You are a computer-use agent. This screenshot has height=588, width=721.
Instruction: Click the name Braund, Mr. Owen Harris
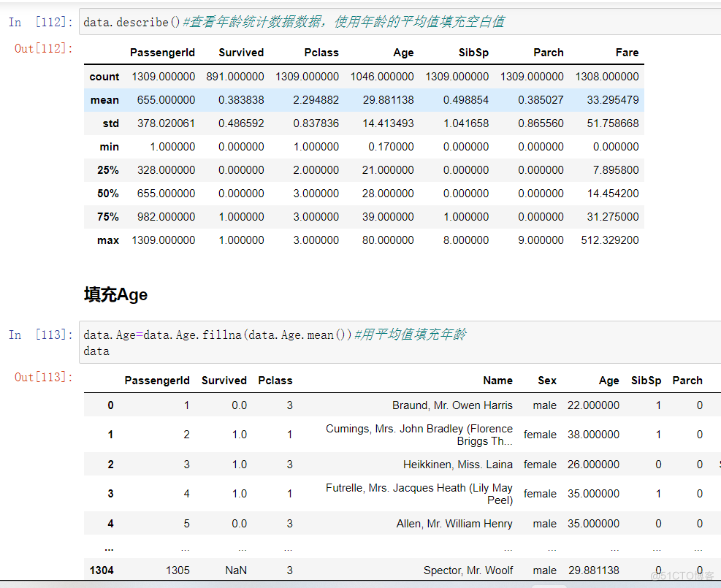452,405
